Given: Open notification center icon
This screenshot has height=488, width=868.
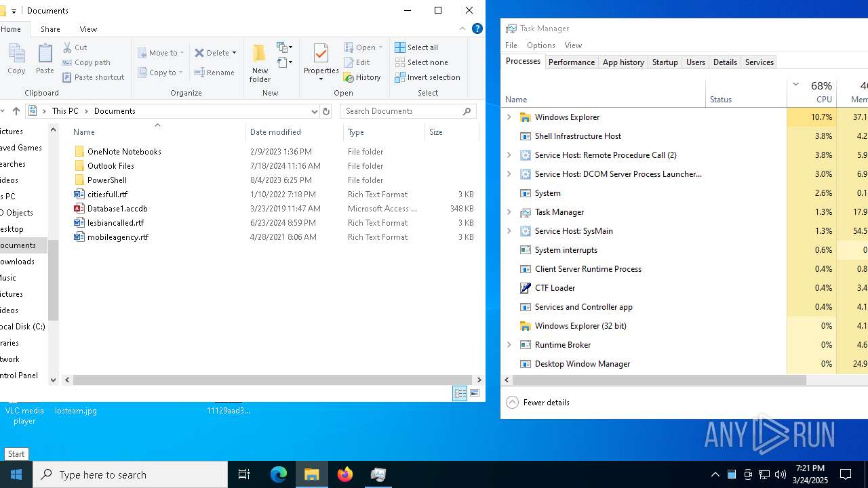Looking at the screenshot, I should click(846, 474).
